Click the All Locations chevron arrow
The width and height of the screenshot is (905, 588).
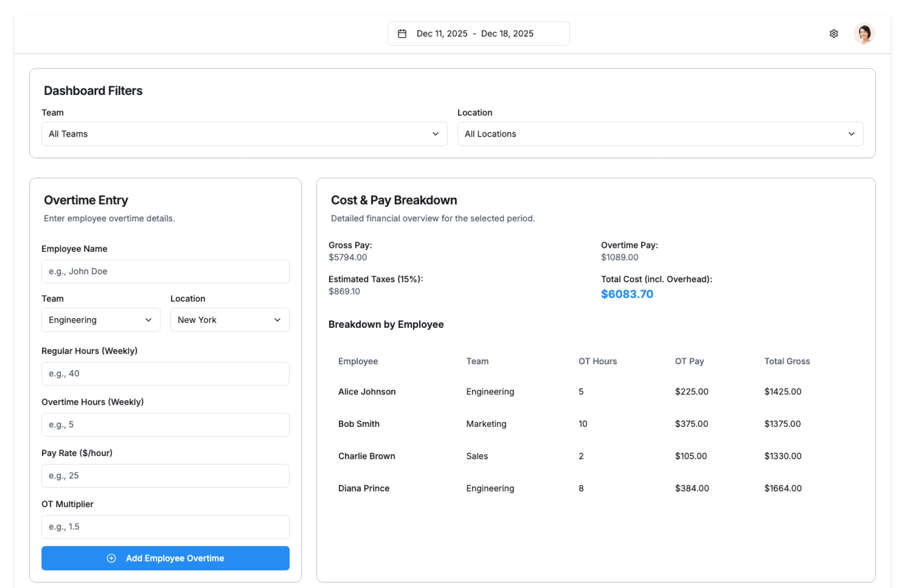point(851,134)
